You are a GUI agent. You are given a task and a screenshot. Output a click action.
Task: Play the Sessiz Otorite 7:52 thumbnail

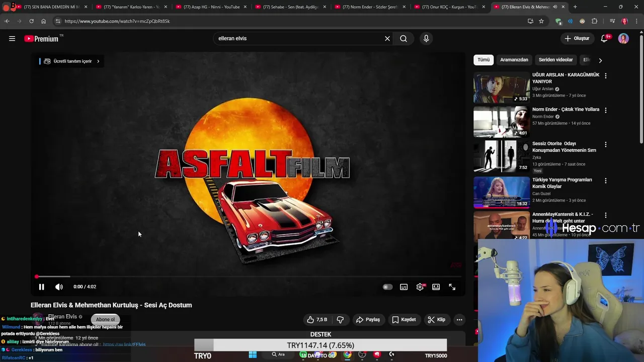pyautogui.click(x=502, y=156)
